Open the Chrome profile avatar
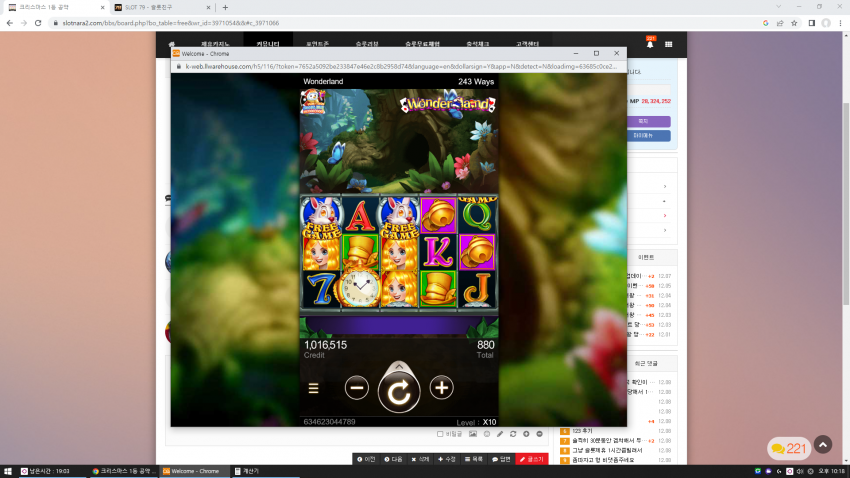Image resolution: width=850 pixels, height=478 pixels. 826,23
